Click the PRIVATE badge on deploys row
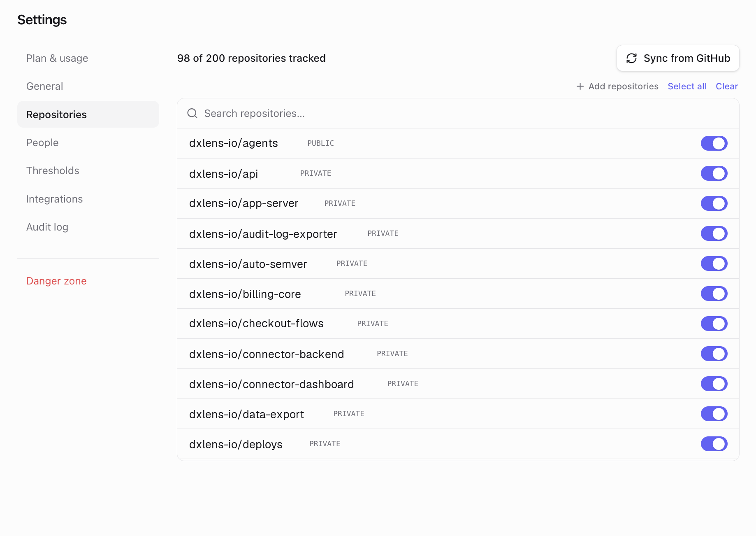 coord(325,444)
